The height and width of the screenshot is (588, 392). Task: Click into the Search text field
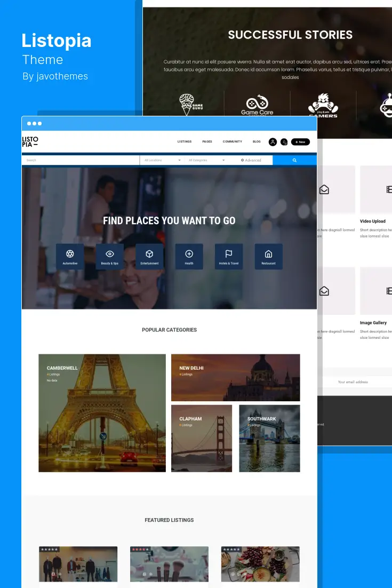tap(81, 160)
